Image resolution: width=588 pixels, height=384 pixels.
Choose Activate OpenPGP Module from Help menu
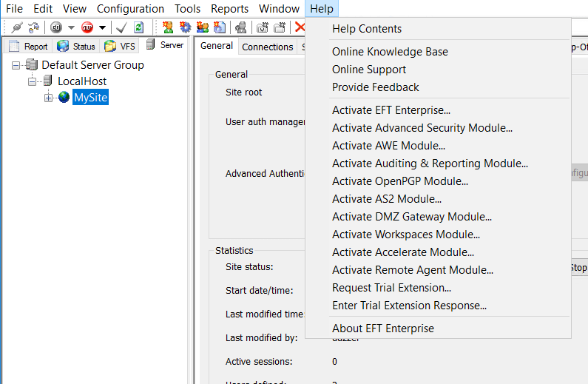click(x=399, y=181)
